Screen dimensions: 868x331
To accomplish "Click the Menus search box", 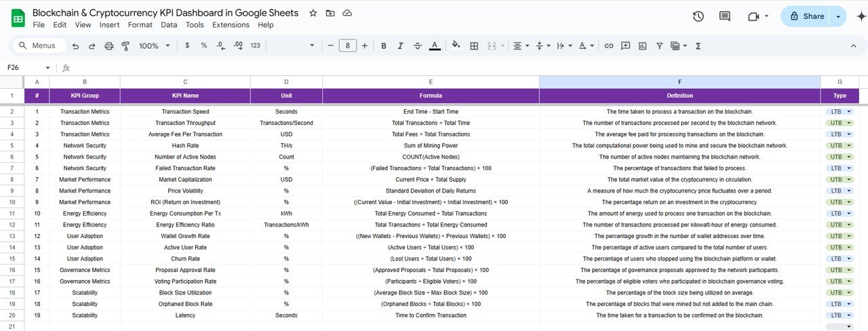I will 39,45.
